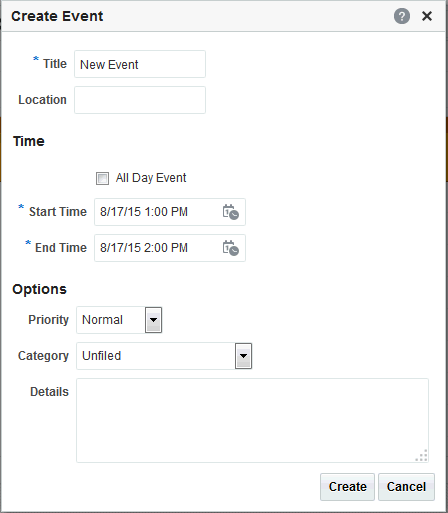
Task: Click the Start Time field label
Action: tap(58, 212)
